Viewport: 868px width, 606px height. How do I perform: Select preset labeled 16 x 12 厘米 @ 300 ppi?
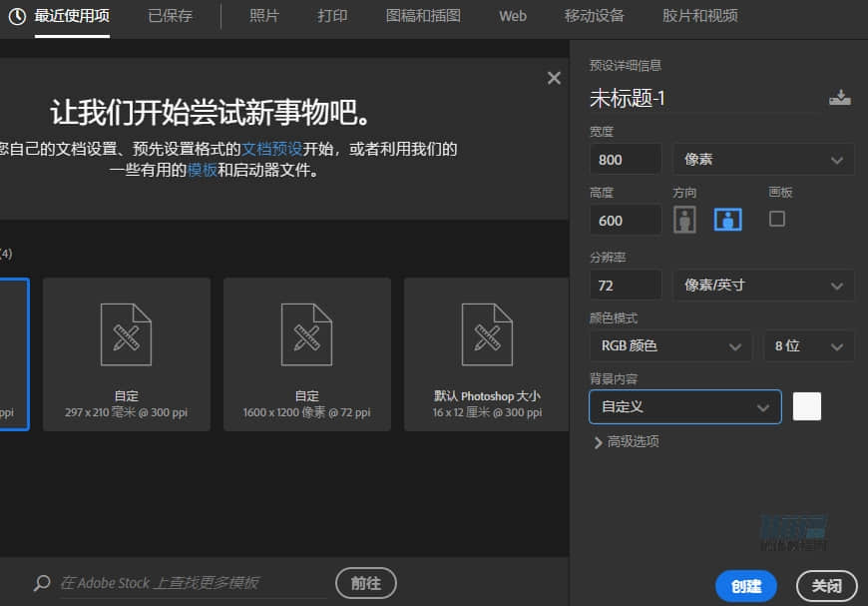click(487, 354)
